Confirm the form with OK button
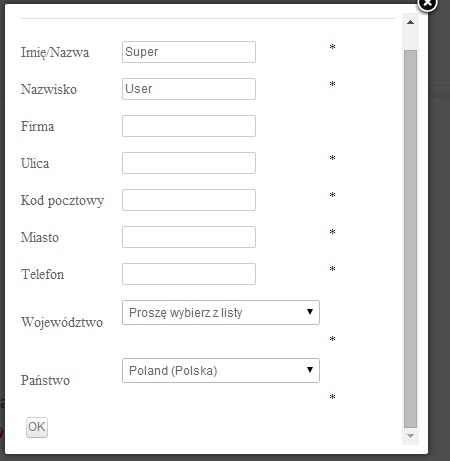 tap(37, 427)
